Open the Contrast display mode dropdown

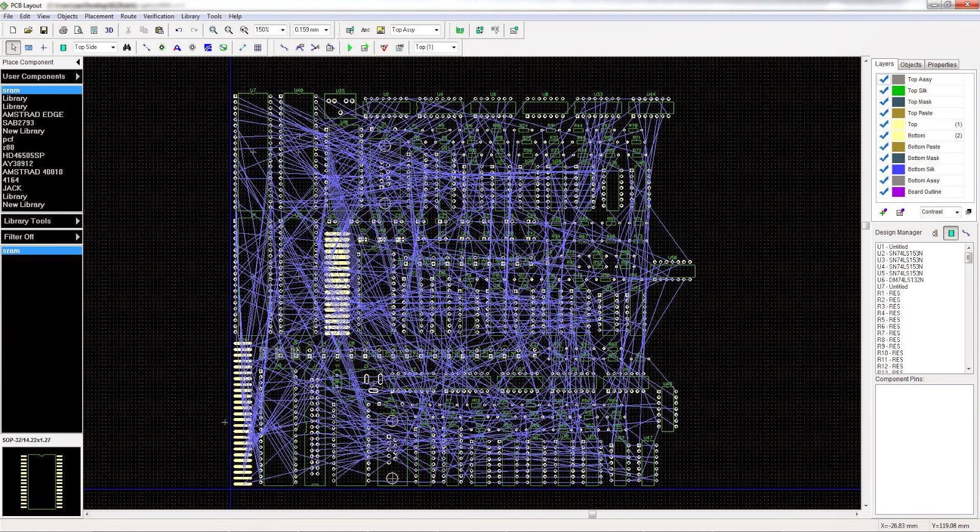tap(940, 212)
